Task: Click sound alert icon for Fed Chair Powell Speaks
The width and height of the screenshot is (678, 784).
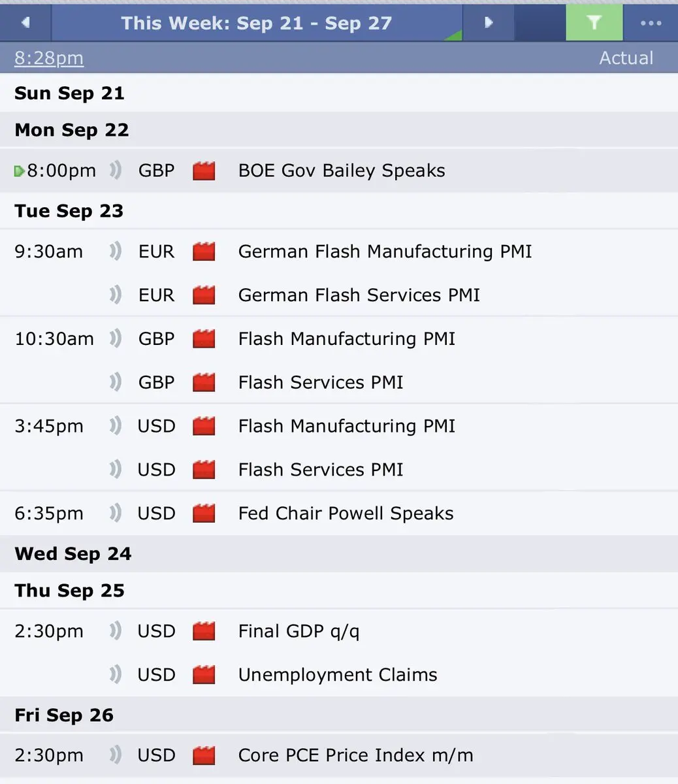Action: pyautogui.click(x=116, y=513)
